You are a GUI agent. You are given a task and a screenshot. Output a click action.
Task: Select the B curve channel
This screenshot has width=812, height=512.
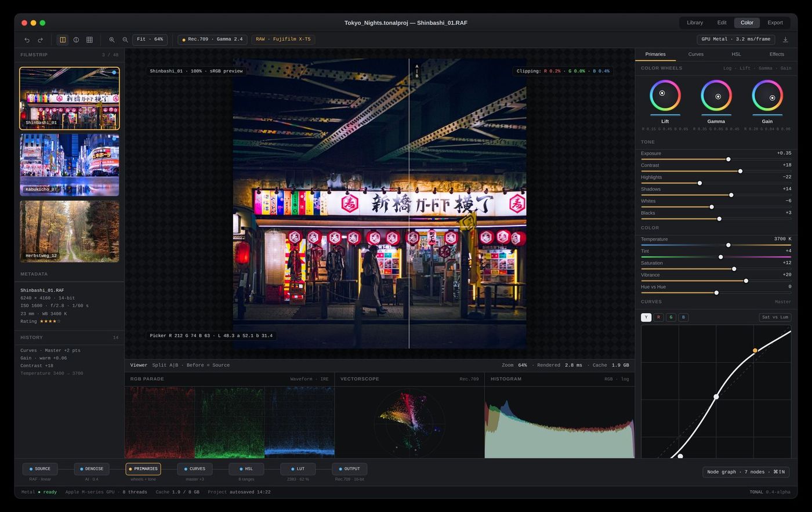(x=683, y=317)
